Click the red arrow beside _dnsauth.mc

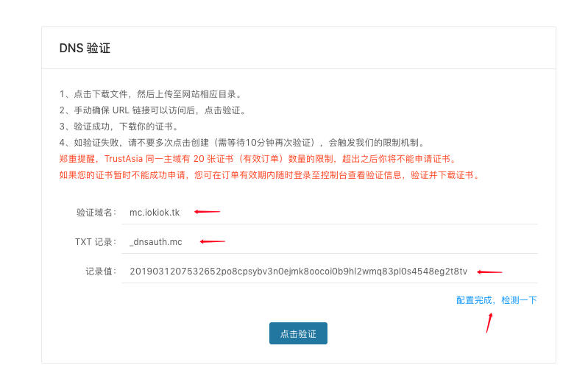212,241
